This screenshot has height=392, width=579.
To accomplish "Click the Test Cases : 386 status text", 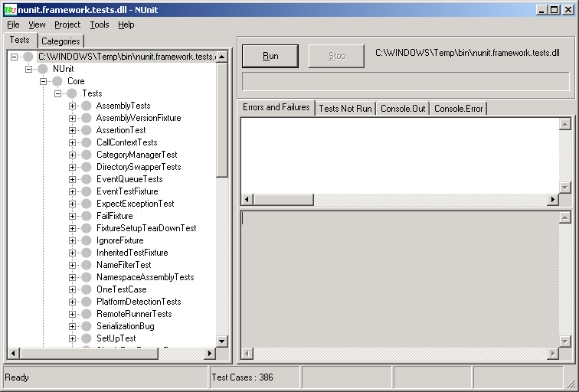I will (x=242, y=377).
